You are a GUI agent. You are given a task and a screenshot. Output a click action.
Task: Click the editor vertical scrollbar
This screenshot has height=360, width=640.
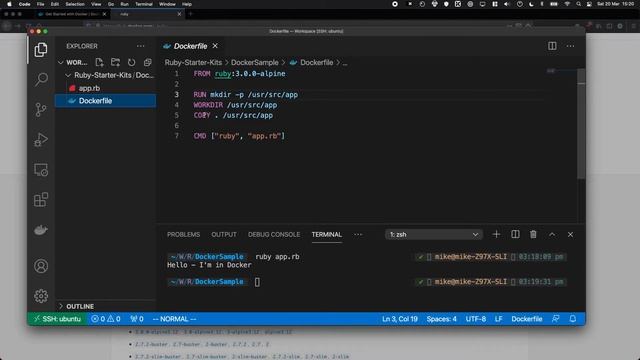[581, 124]
